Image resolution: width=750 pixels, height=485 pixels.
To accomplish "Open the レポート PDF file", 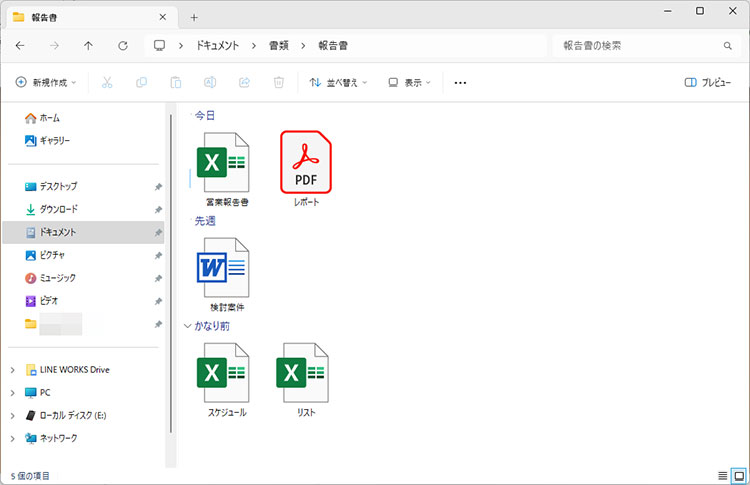I will [306, 164].
